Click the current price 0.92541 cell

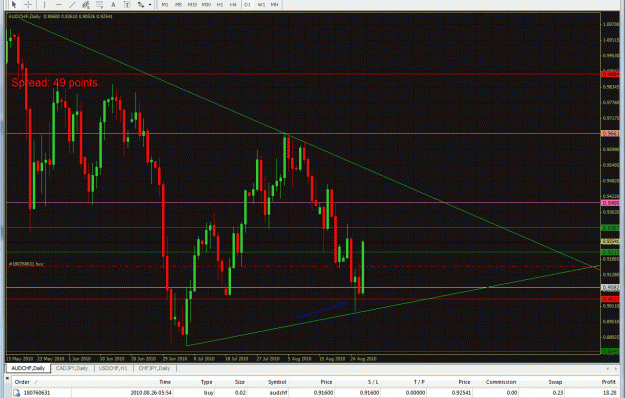click(461, 393)
